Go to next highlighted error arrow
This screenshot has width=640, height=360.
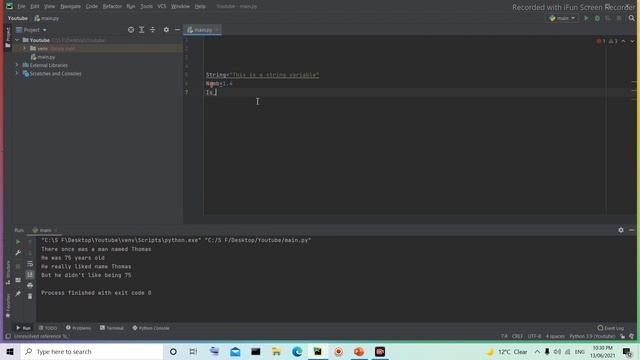pyautogui.click(x=632, y=41)
